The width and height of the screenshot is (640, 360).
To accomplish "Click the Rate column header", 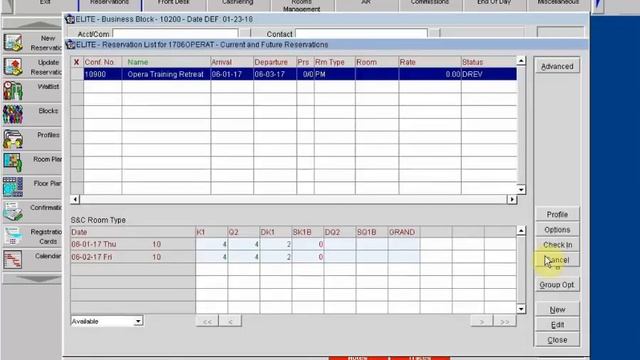I will pyautogui.click(x=430, y=62).
